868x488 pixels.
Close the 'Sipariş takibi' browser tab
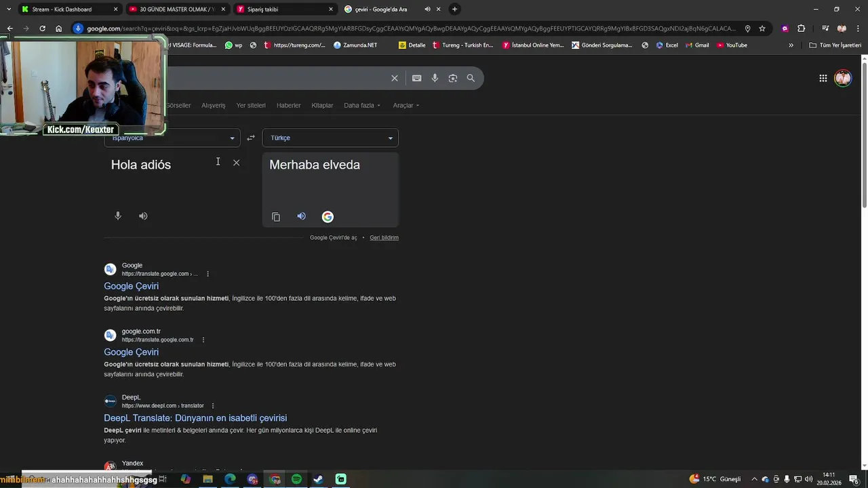pos(331,9)
